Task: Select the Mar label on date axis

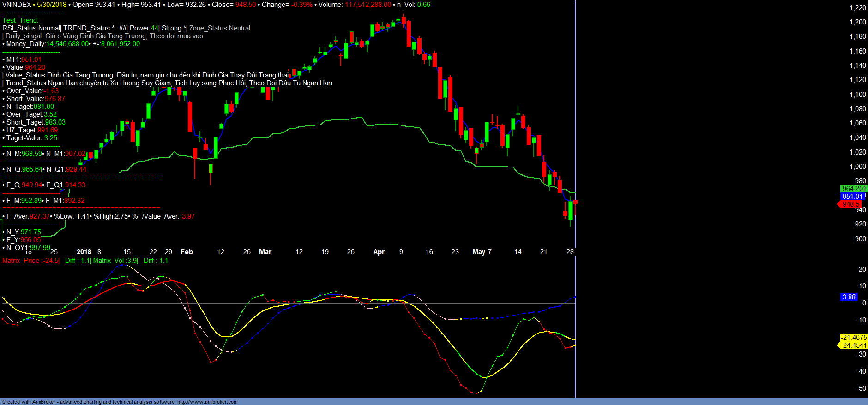Action: click(265, 252)
